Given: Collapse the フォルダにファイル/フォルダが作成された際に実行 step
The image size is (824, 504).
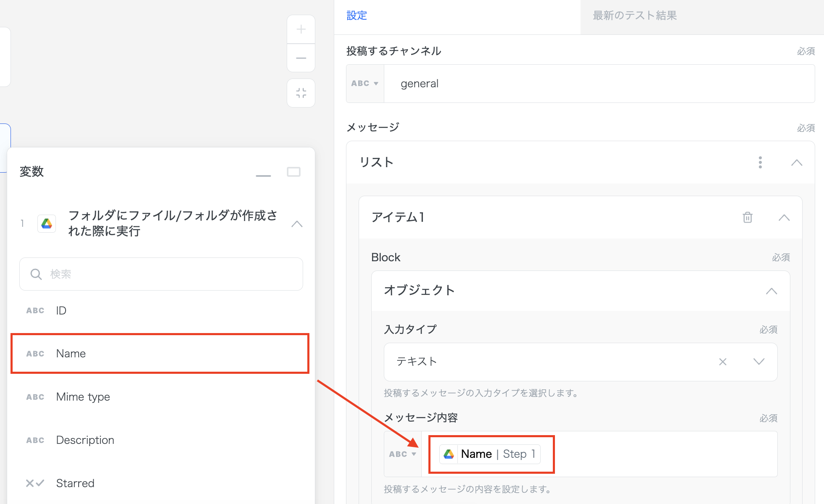Looking at the screenshot, I should pos(297,224).
